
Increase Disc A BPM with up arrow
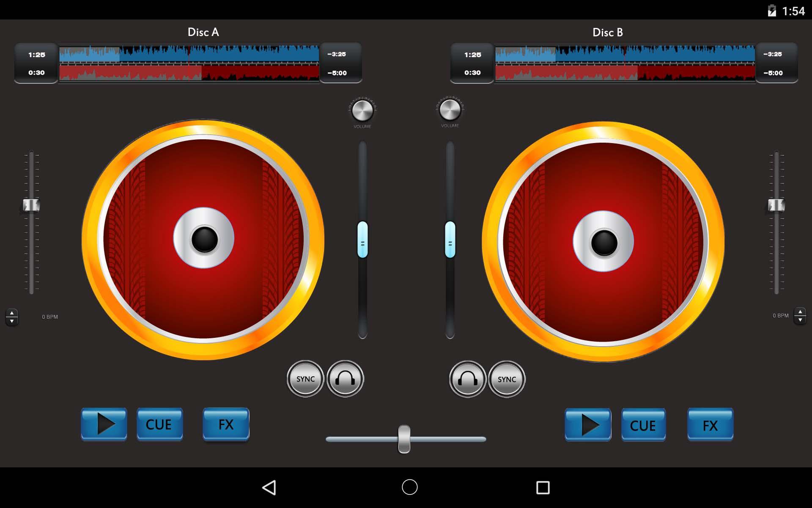click(x=12, y=313)
